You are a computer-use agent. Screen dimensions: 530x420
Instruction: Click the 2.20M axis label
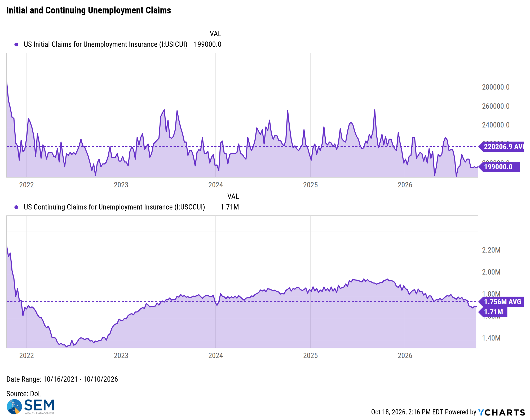click(x=491, y=250)
